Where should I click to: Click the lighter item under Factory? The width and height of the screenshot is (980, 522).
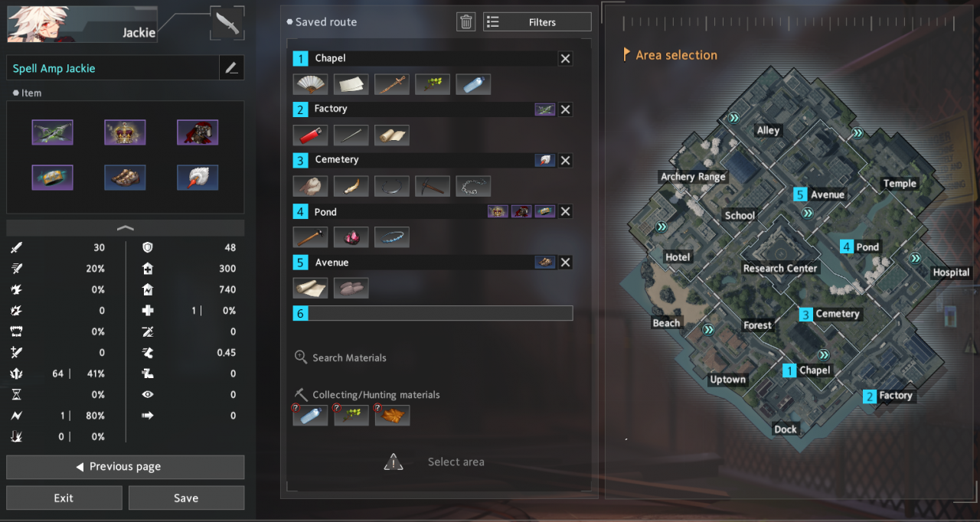(310, 135)
